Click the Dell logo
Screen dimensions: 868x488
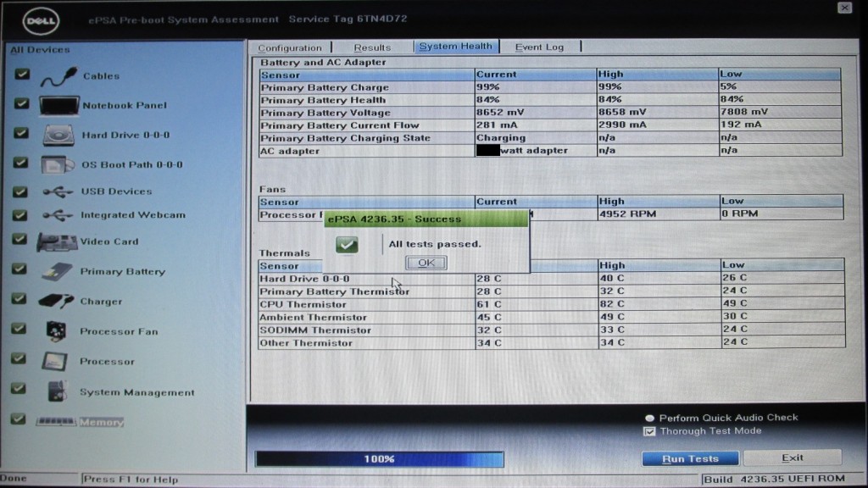pyautogui.click(x=41, y=21)
